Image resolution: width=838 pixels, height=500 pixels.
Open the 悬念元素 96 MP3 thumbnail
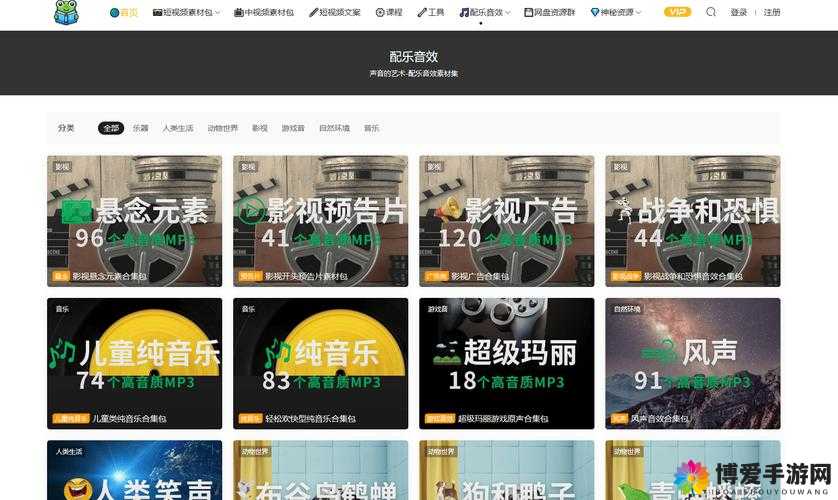[134, 221]
